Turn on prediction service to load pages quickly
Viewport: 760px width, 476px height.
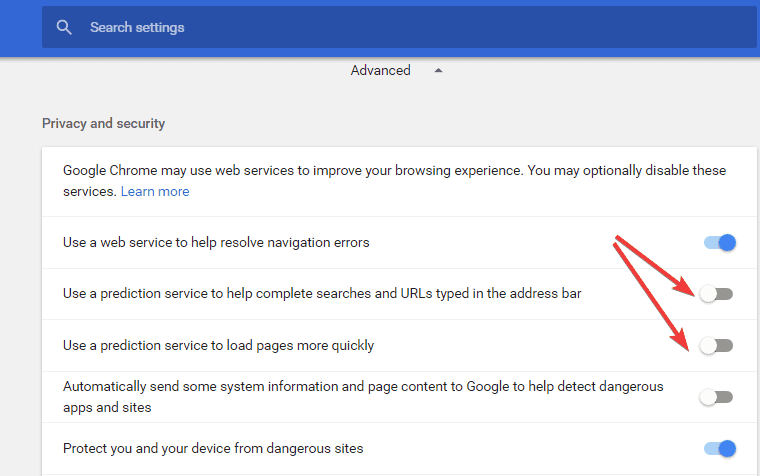(x=716, y=346)
